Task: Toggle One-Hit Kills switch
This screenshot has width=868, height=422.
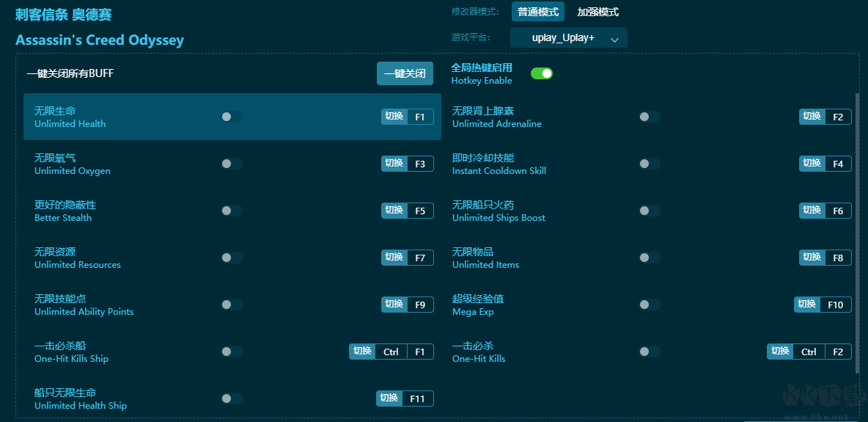Action: click(650, 352)
